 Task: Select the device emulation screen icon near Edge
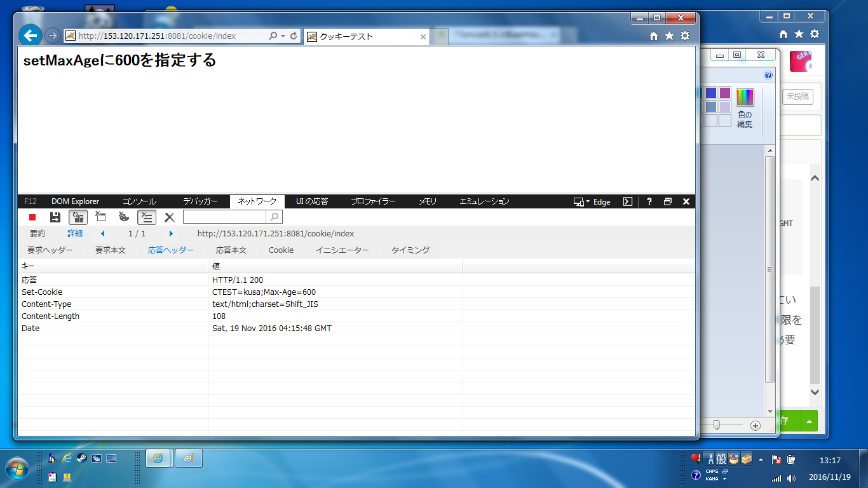tap(579, 201)
